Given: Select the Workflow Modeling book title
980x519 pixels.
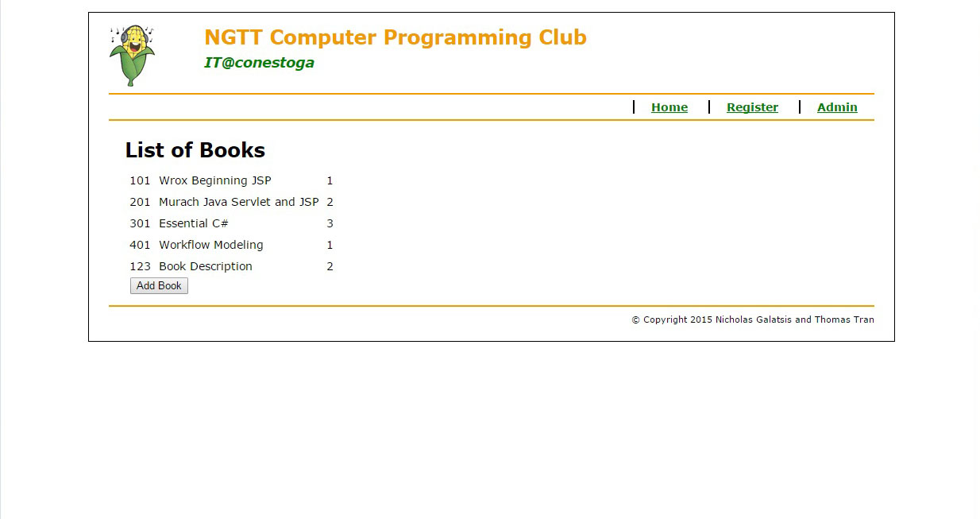Looking at the screenshot, I should (x=210, y=246).
